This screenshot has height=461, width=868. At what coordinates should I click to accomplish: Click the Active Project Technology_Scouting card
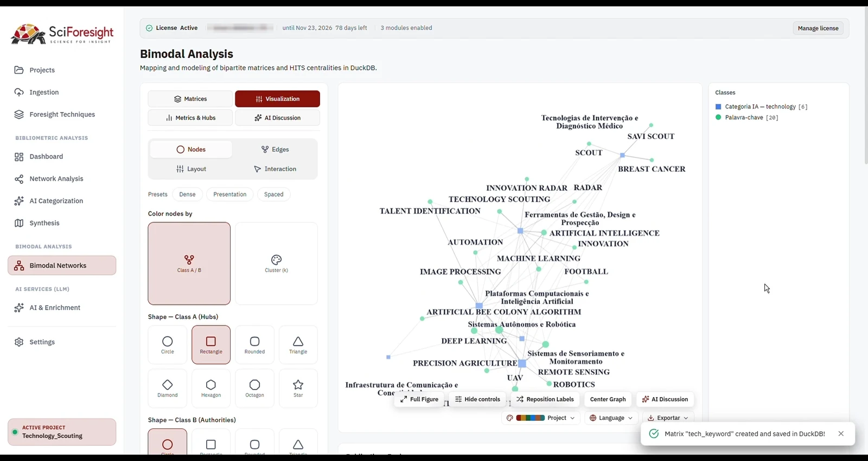tap(62, 432)
